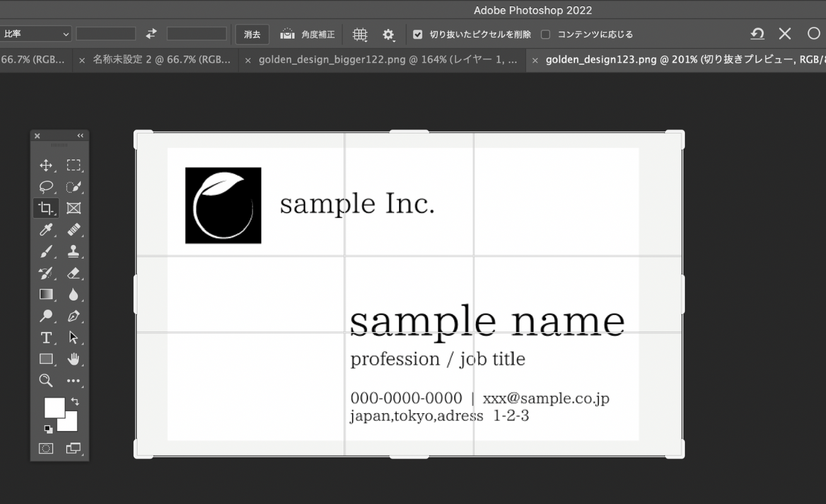Select the Zoom tool
Viewport: 826px width, 504px height.
point(46,381)
